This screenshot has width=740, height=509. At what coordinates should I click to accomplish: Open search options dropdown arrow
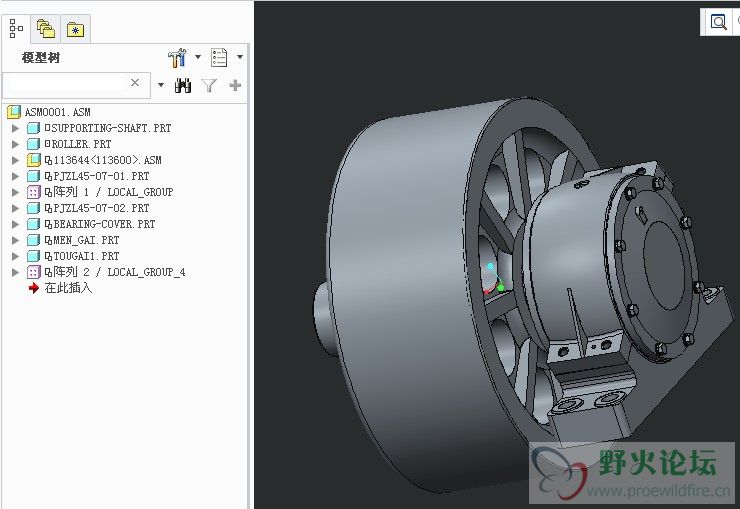click(160, 85)
